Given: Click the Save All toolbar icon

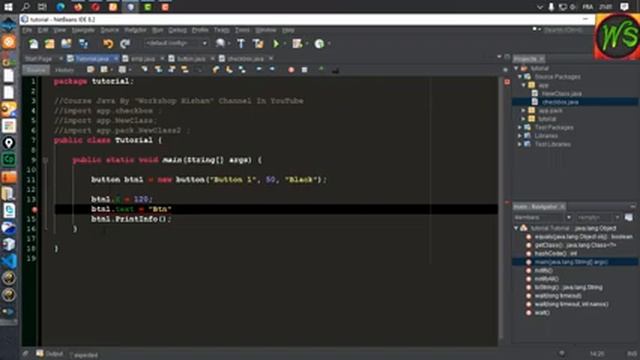Looking at the screenshot, I should tap(83, 43).
